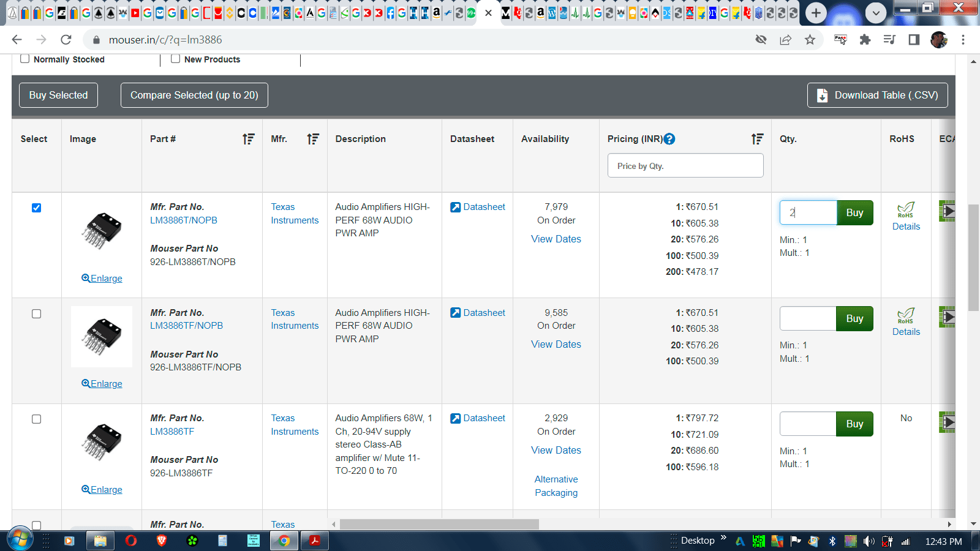The height and width of the screenshot is (551, 980).
Task: Click the tracking-blocked eye icon in address bar
Action: pos(761,40)
